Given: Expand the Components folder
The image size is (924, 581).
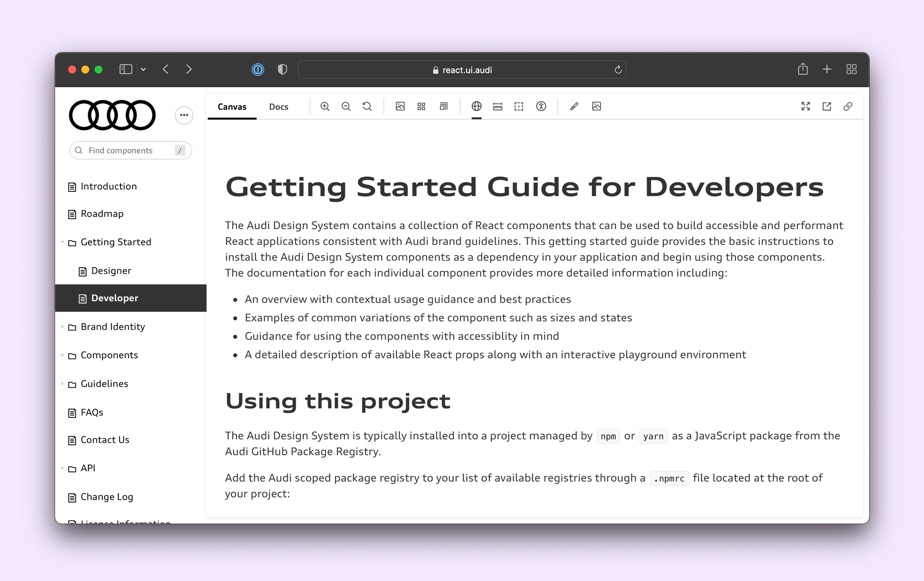Looking at the screenshot, I should click(x=109, y=355).
